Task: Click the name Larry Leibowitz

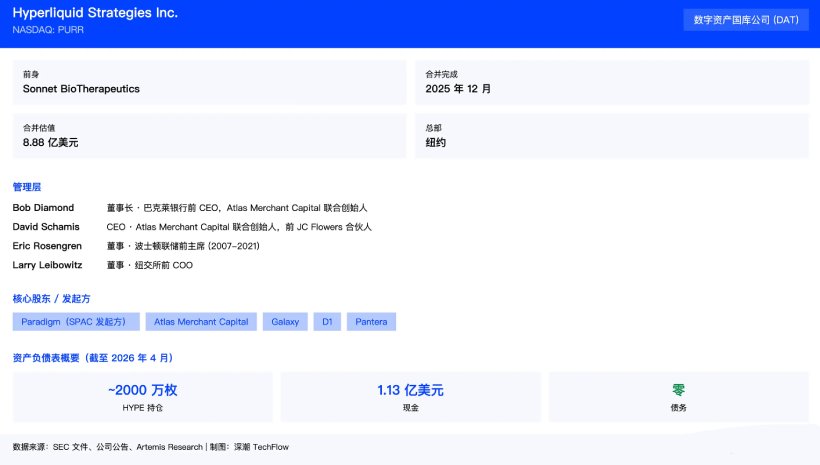Action: (x=47, y=265)
